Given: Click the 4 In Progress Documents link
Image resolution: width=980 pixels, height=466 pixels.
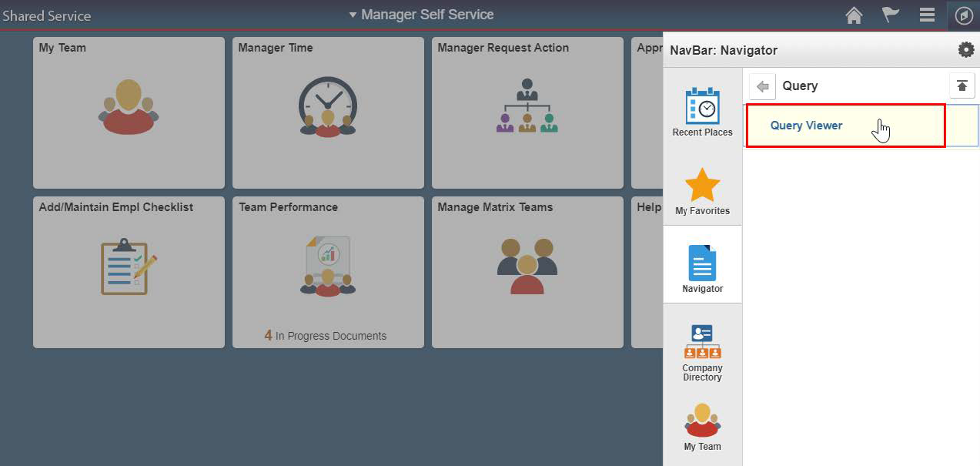Looking at the screenshot, I should 327,335.
